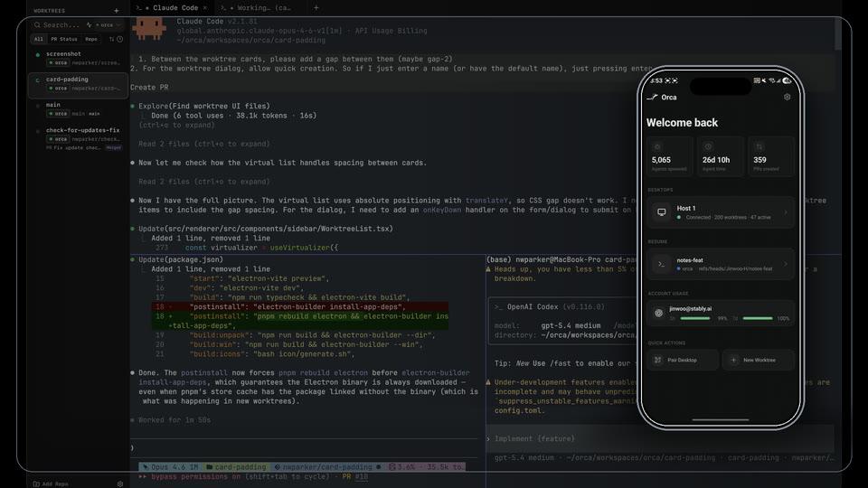
Task: Open a new terminal tab with plus
Action: tap(316, 8)
